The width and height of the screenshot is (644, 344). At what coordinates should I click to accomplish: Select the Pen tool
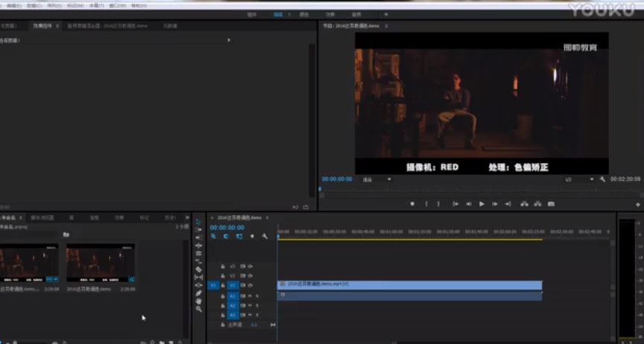point(198,293)
